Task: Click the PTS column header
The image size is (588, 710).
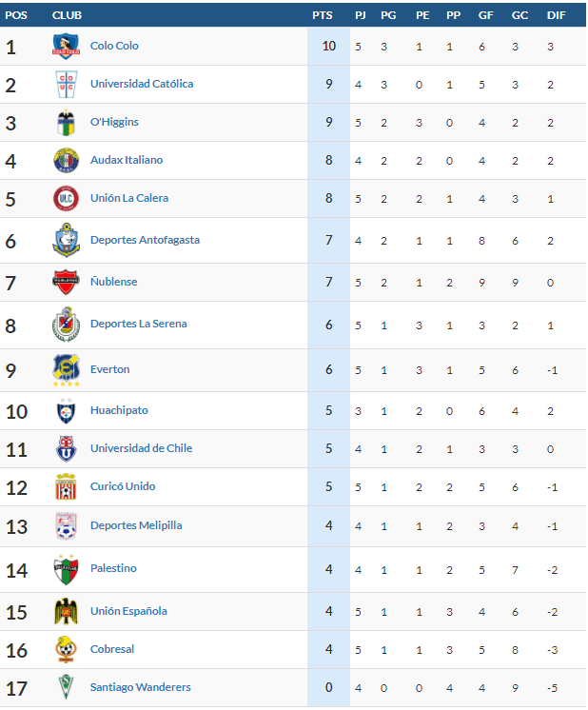Action: (323, 15)
